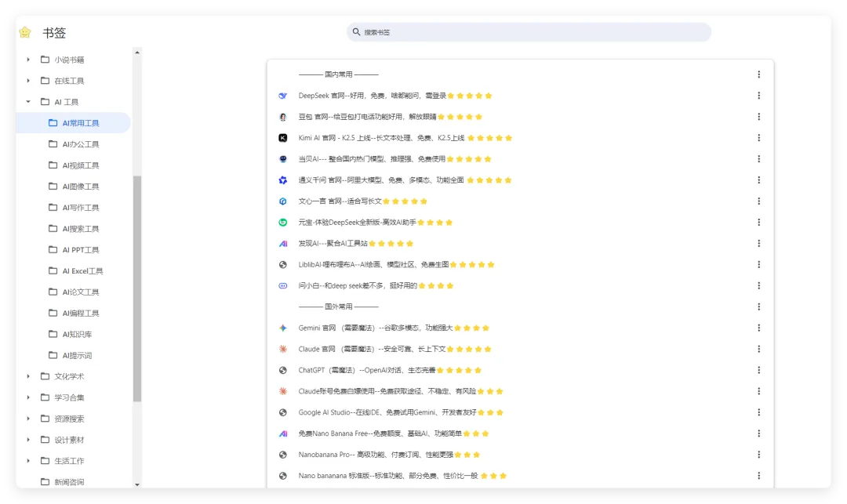This screenshot has width=847, height=504.
Task: Click the 国内常用 separator text
Action: [x=338, y=74]
